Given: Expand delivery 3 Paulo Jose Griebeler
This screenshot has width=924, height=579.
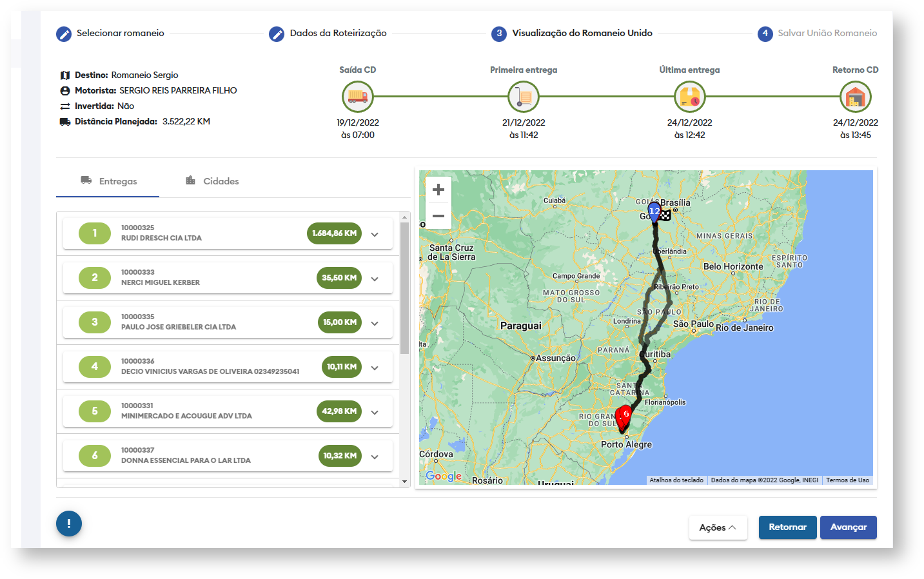Looking at the screenshot, I should (x=375, y=324).
